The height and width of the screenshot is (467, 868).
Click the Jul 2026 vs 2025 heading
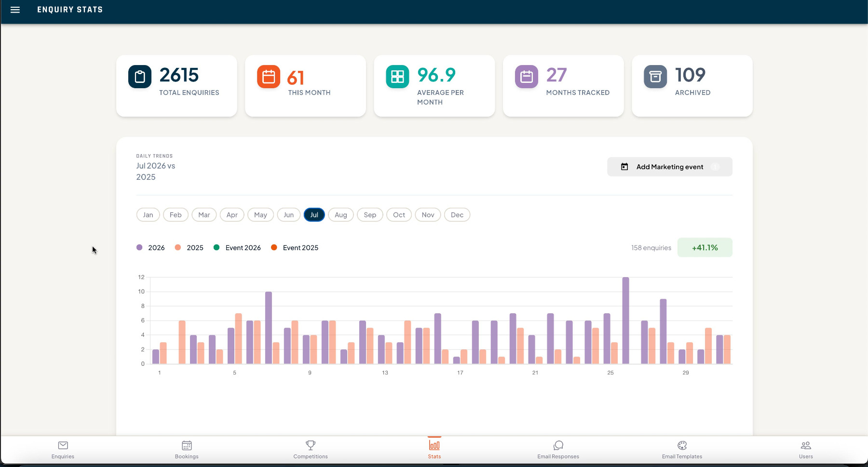156,172
